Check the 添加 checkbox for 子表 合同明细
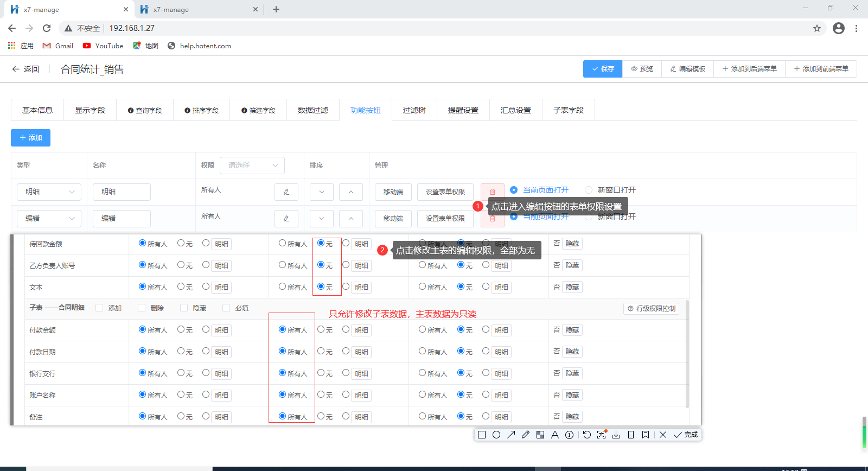The height and width of the screenshot is (471, 868). point(99,308)
